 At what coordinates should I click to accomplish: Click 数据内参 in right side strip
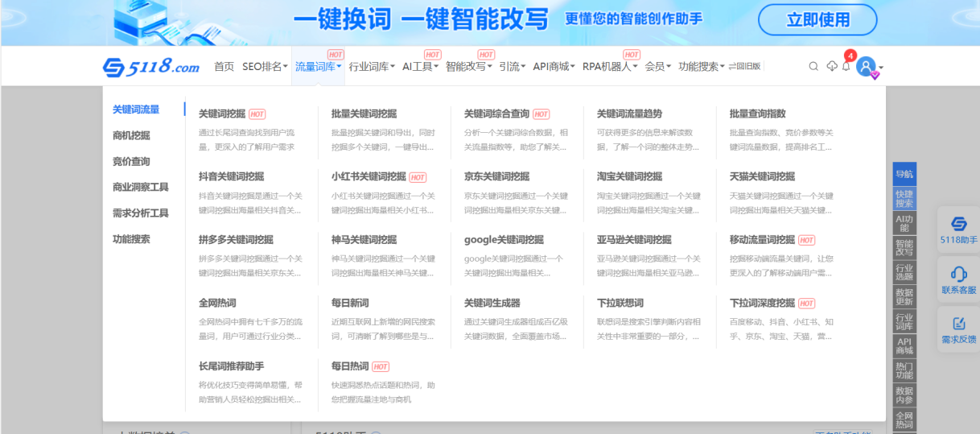[x=904, y=395]
